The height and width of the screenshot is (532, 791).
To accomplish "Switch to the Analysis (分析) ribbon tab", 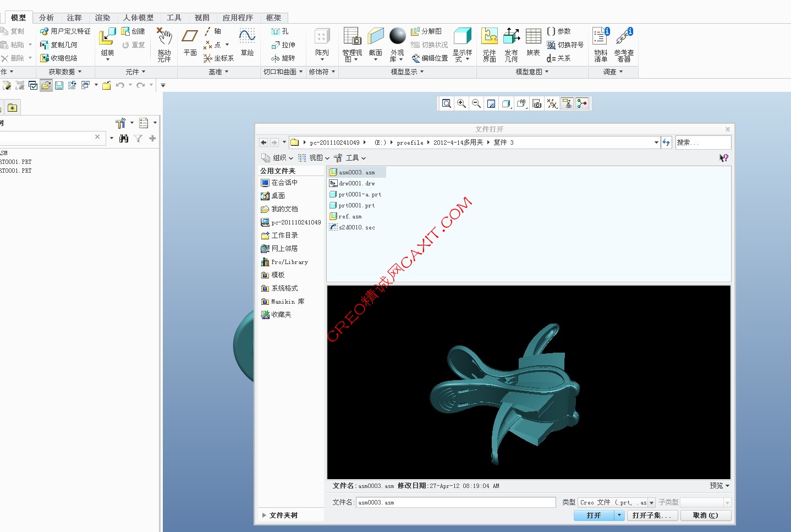I will (x=46, y=18).
